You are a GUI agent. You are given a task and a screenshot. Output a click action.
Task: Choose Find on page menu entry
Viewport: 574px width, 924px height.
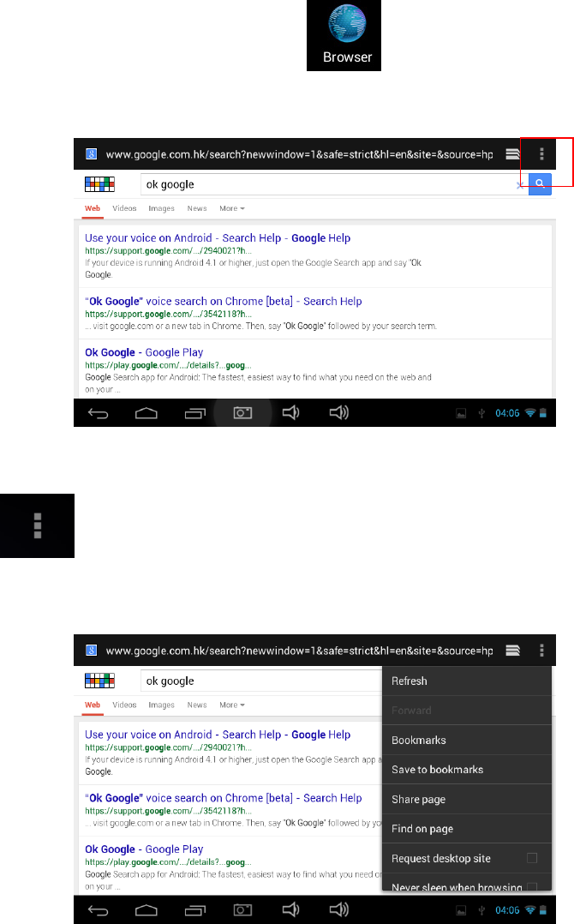[467, 829]
